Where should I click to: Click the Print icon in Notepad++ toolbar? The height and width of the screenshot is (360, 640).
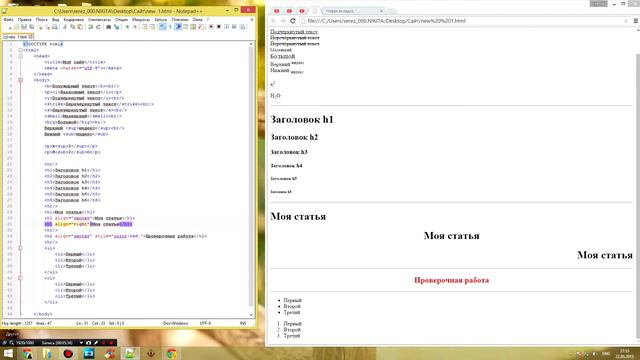coord(55,27)
